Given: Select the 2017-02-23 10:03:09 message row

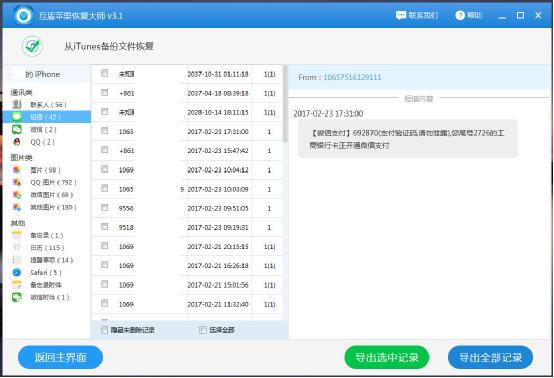Looking at the screenshot, I should point(188,189).
